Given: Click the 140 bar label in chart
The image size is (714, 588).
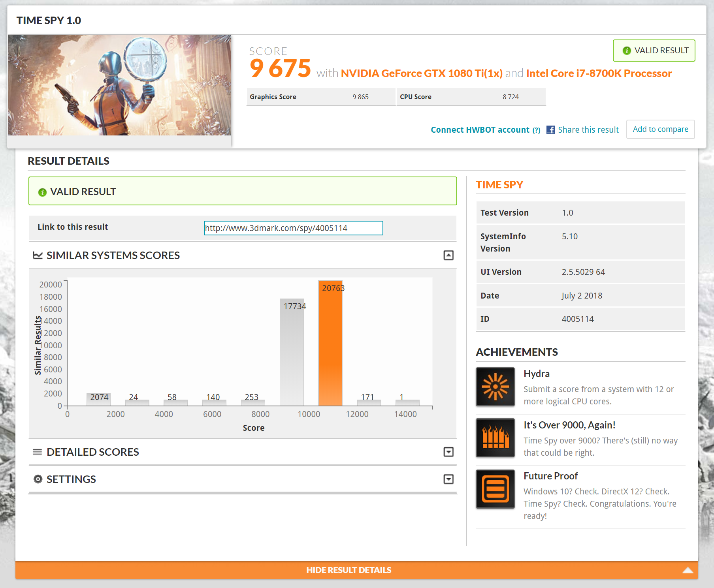Looking at the screenshot, I should pos(213,397).
